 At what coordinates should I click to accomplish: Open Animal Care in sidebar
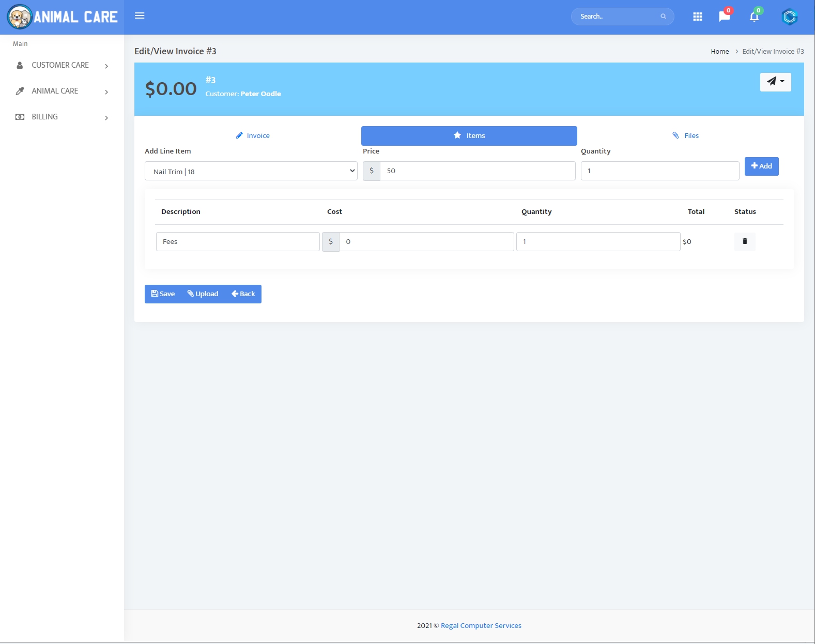pos(62,91)
